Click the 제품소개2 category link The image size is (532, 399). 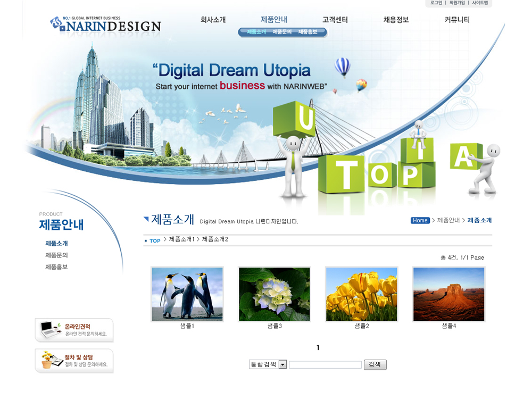point(215,239)
